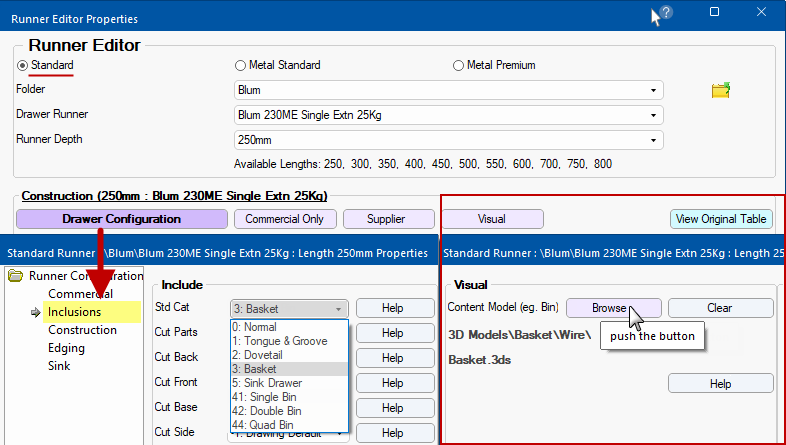Choose 44: Quad Bin option

tap(289, 425)
